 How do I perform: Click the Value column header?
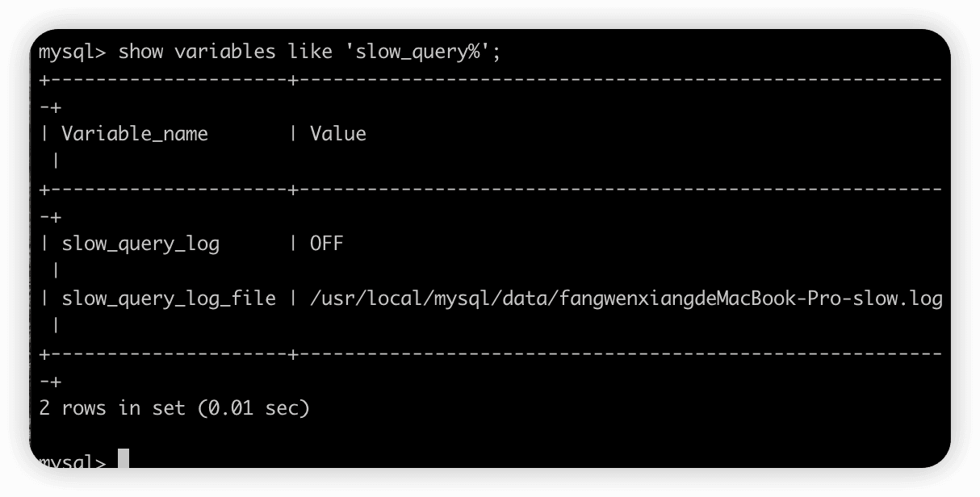(x=338, y=134)
